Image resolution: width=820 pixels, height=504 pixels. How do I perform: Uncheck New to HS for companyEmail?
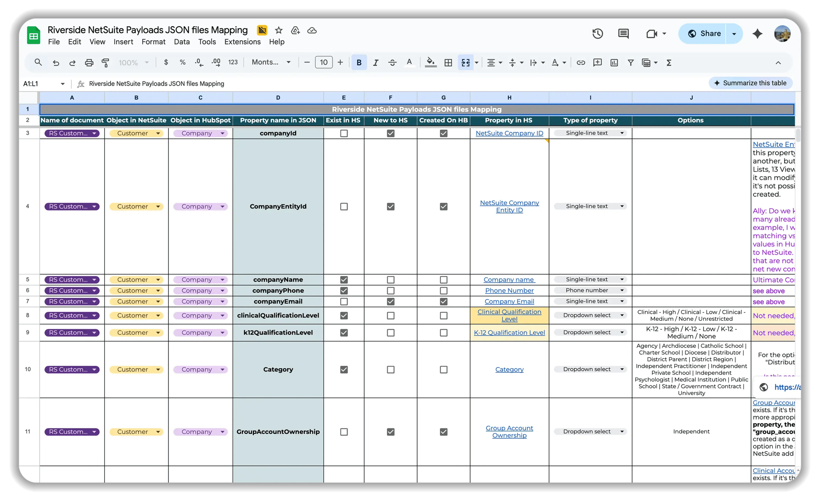(391, 301)
